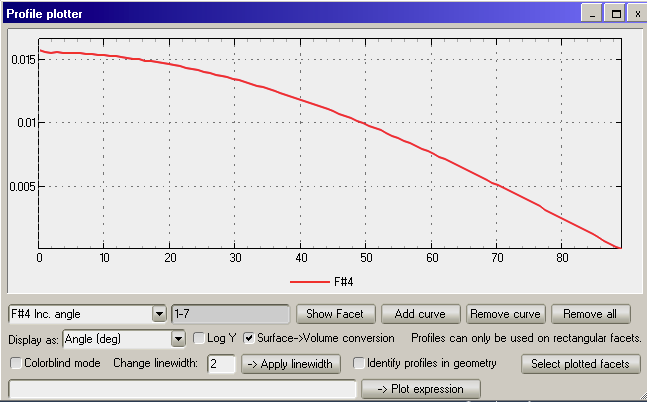This screenshot has height=402, width=647.
Task: Enable the Log Y checkbox
Action: (199, 339)
